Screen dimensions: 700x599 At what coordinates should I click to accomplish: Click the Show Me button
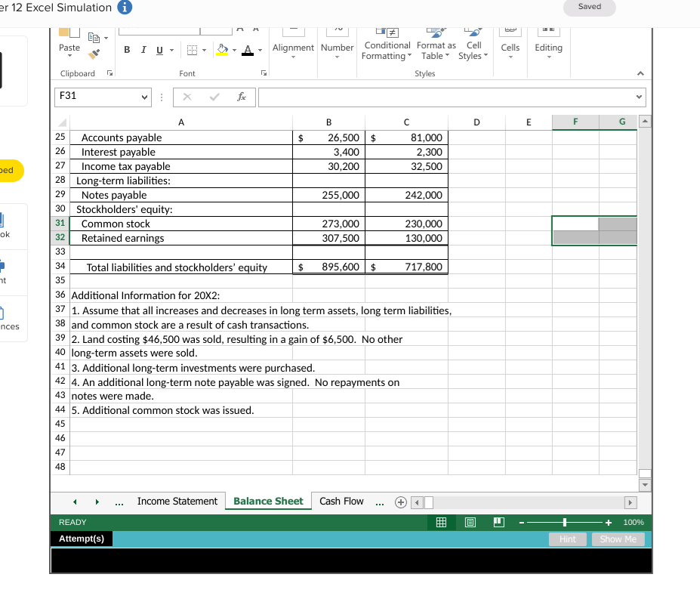click(x=618, y=539)
